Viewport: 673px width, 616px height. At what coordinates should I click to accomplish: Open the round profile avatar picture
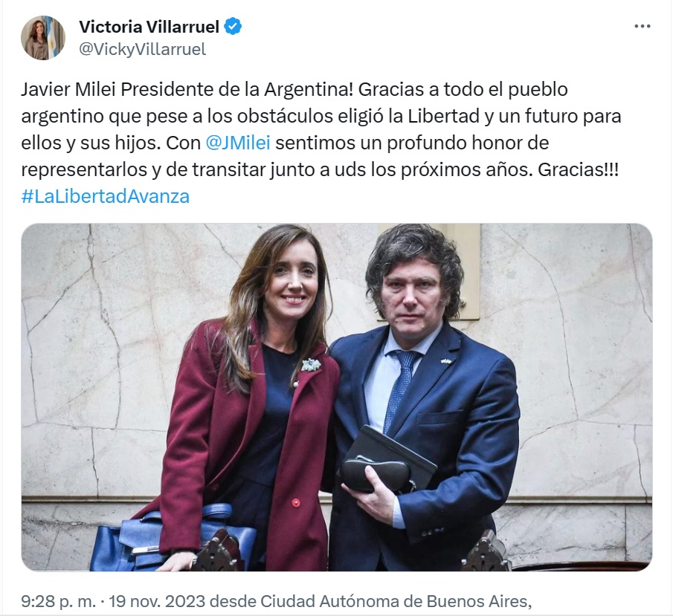43,38
